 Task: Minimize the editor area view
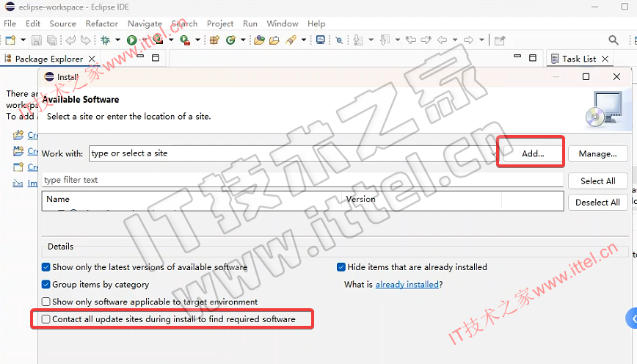pyautogui.click(x=517, y=56)
